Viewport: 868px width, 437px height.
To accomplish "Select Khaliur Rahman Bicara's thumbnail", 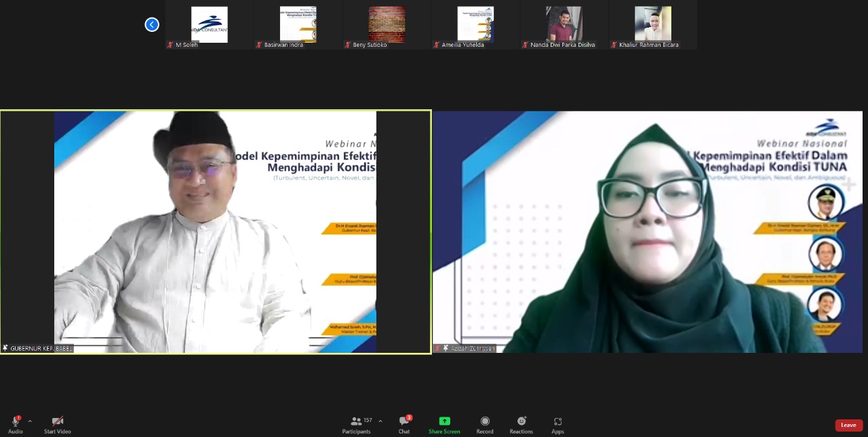I will (x=653, y=24).
